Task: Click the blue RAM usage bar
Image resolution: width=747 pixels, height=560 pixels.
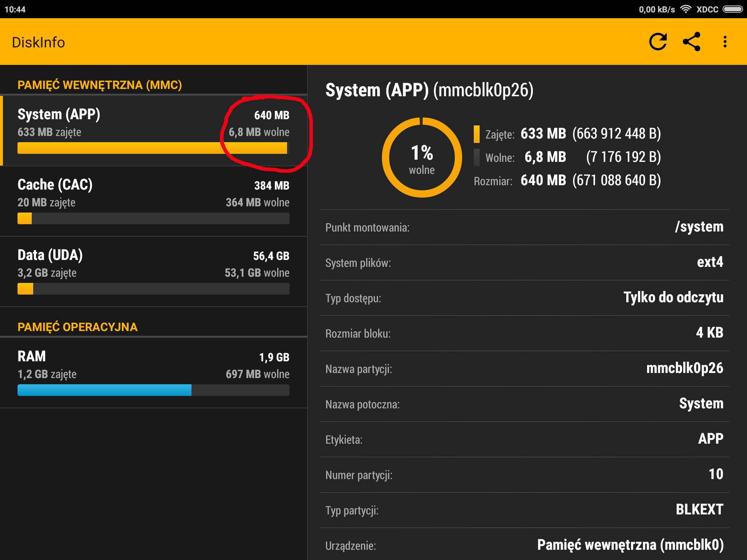Action: coord(104,390)
